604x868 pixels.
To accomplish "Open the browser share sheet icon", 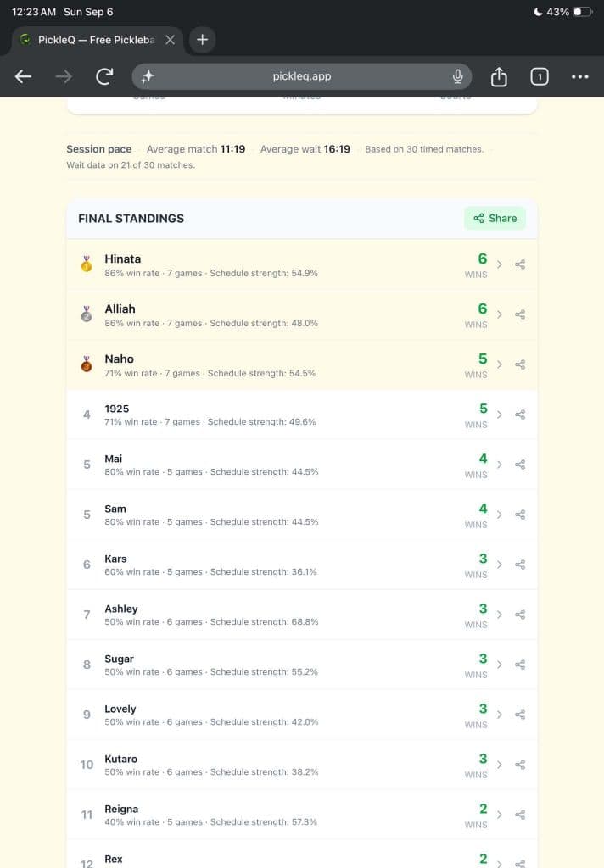I will click(x=499, y=76).
